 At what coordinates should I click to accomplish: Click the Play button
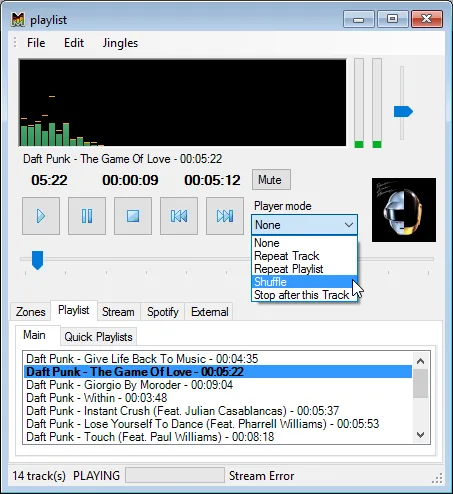[x=41, y=216]
